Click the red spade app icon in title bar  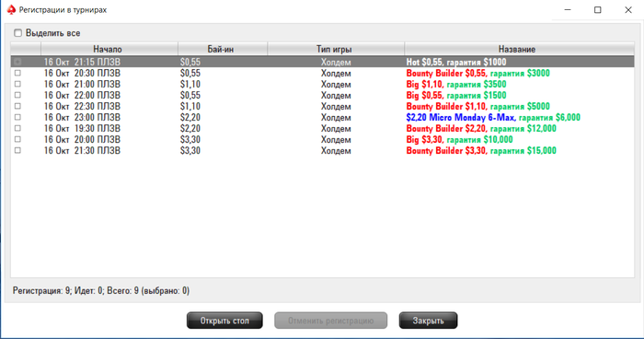coord(11,9)
